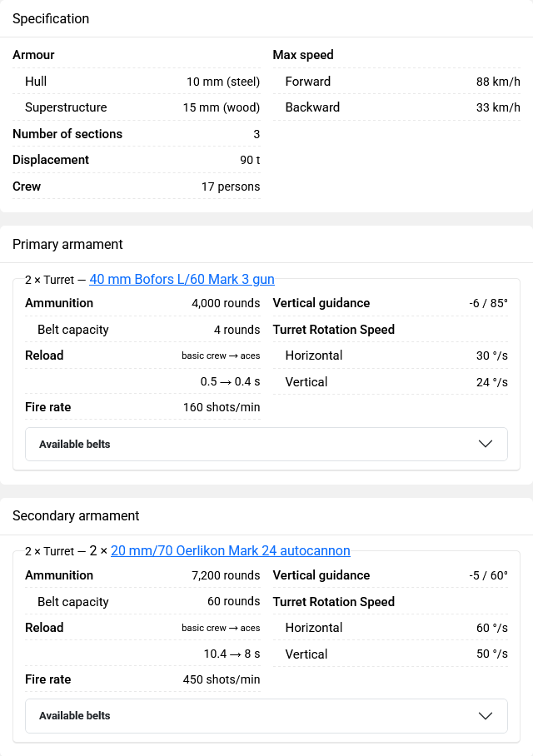Click the chevron icon in the primary Available belts box
Viewport: 533px width, 756px height.
[x=486, y=444]
